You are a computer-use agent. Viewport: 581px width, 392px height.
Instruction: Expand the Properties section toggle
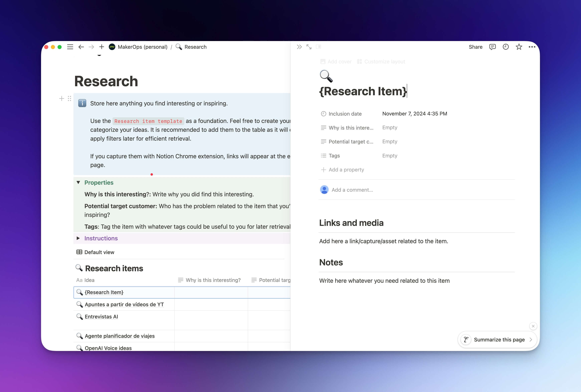[x=78, y=182]
